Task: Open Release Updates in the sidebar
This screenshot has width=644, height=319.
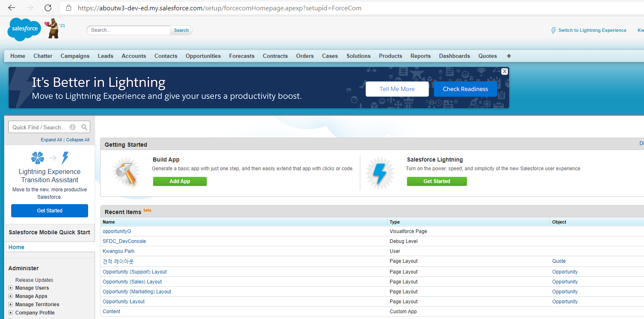Action: [34, 280]
